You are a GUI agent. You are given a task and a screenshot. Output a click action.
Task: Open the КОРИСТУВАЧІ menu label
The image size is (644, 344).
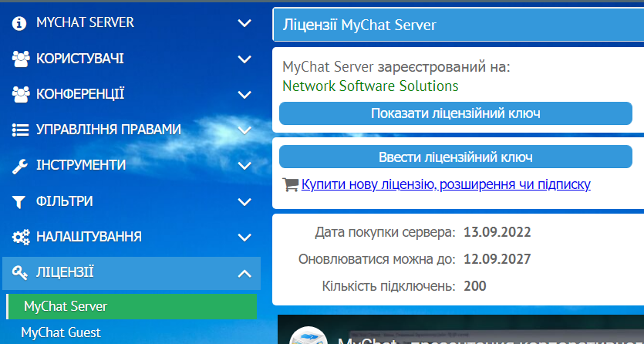(80, 59)
